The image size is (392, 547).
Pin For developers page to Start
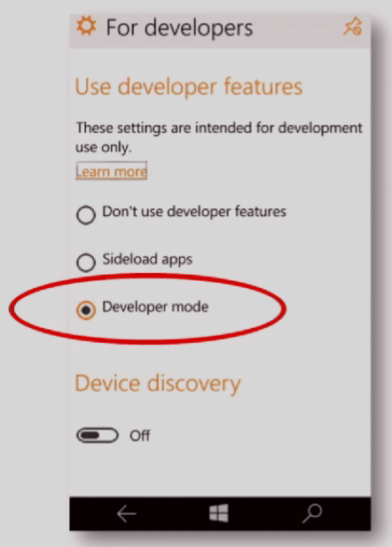353,27
